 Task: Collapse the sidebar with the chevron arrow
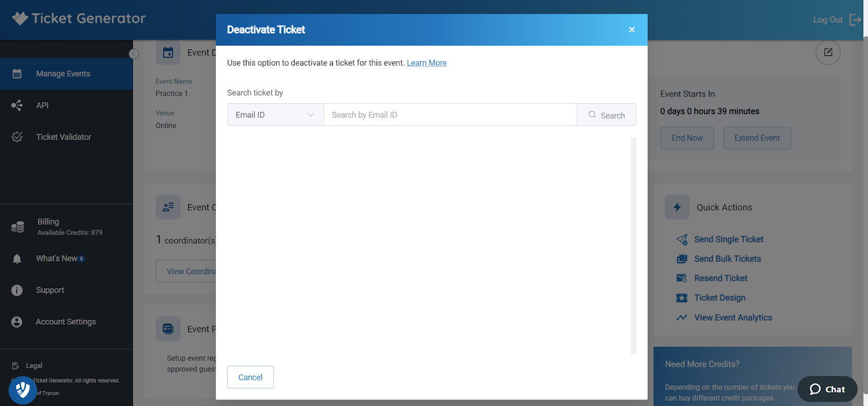tap(134, 54)
